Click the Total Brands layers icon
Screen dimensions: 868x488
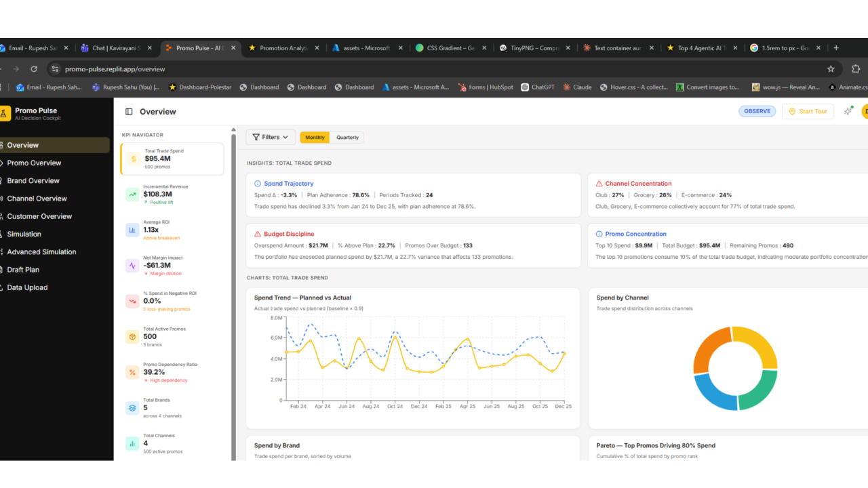[132, 408]
